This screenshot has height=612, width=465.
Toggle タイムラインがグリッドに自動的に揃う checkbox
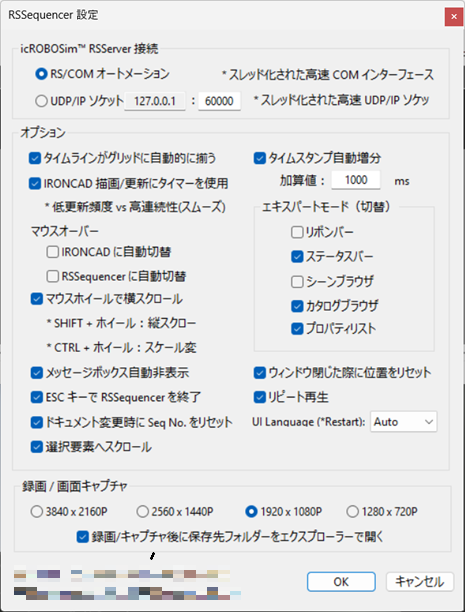35,158
